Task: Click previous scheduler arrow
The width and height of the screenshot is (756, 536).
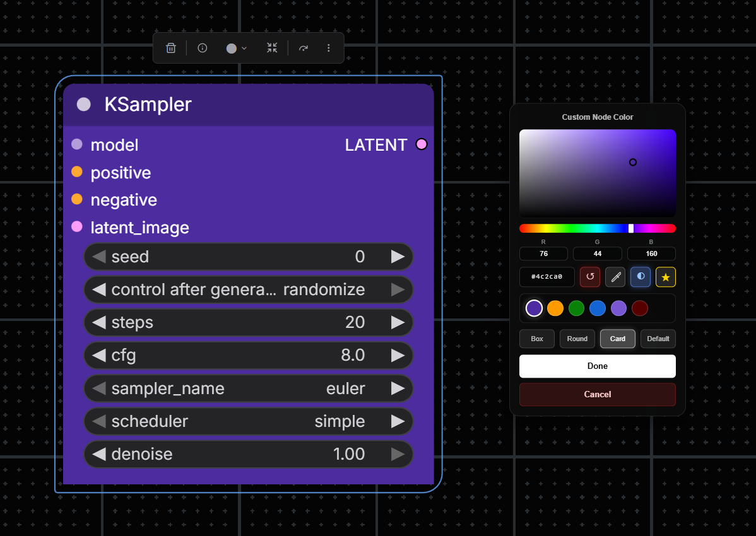Action: click(x=99, y=421)
